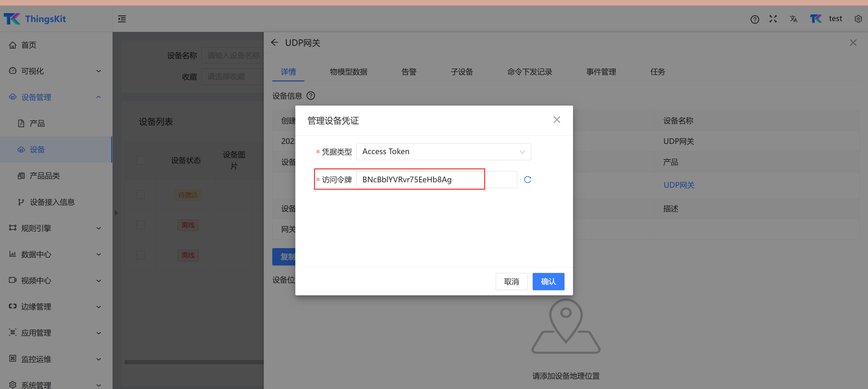This screenshot has height=389, width=868.
Task: Click the 取消 button in dialog
Action: coord(511,281)
